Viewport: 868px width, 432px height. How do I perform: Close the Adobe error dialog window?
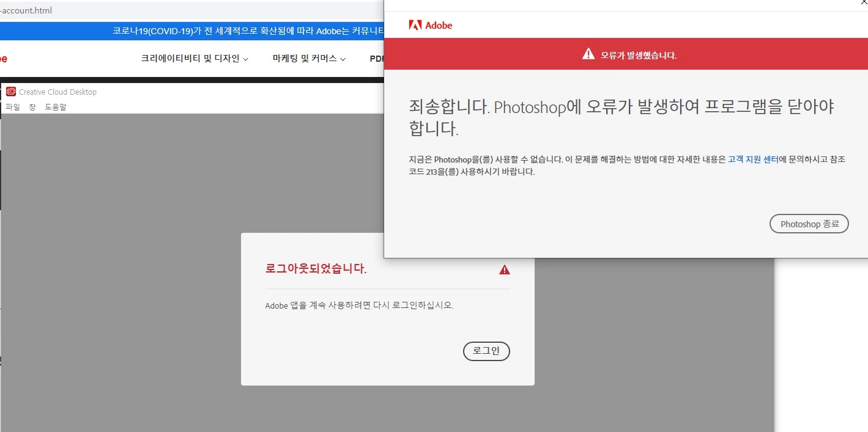(863, 4)
